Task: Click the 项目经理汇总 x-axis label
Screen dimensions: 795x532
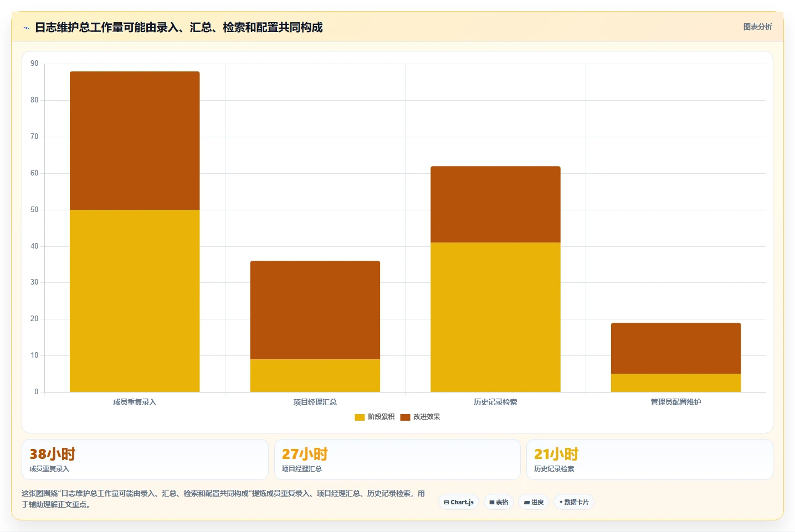Action: [x=315, y=402]
